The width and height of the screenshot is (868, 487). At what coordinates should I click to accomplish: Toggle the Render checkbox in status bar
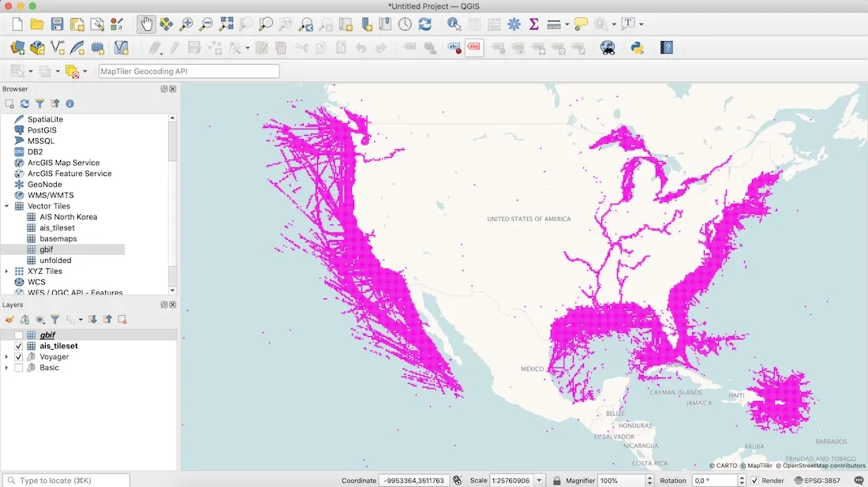754,480
